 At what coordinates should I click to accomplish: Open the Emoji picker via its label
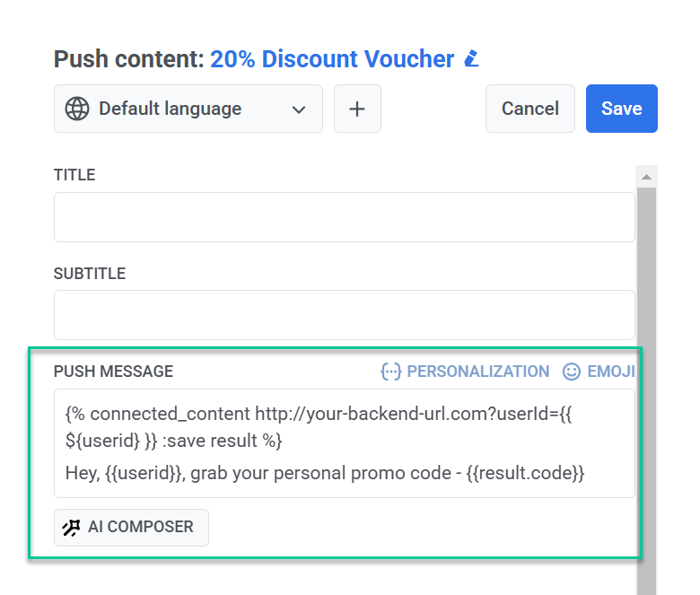click(611, 372)
